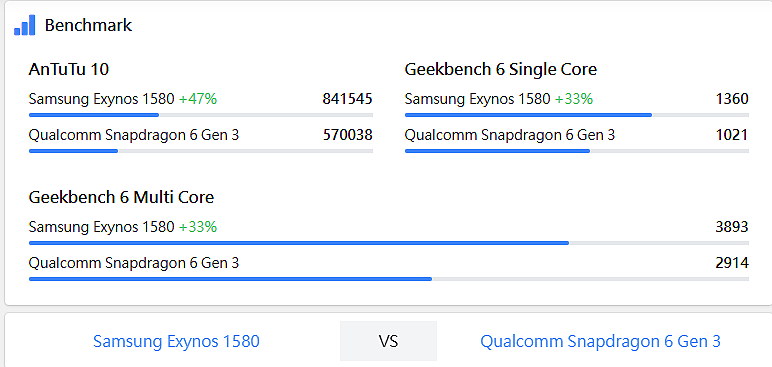Screen dimensions: 772x367
Task: Click the AnTuTu score 841545
Action: tap(348, 99)
